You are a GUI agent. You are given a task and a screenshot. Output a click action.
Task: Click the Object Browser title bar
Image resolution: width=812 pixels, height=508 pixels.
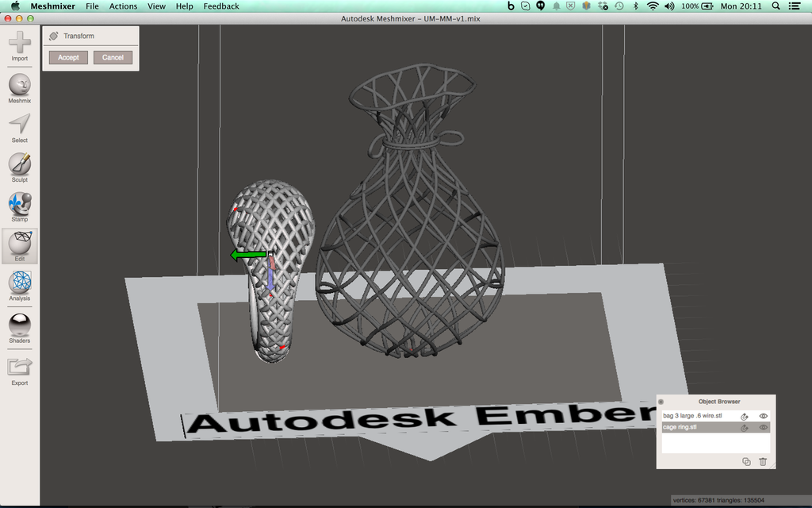pyautogui.click(x=716, y=401)
